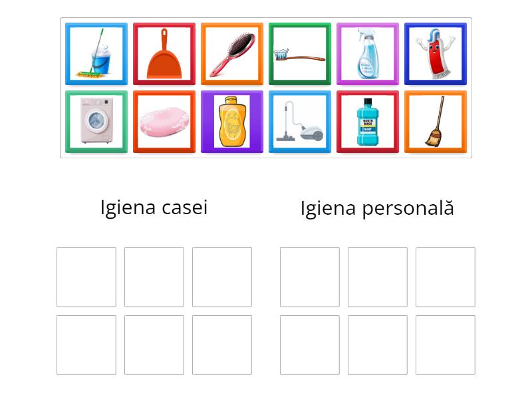Click the Igiena casei group heading
The width and height of the screenshot is (532, 399).
(154, 207)
